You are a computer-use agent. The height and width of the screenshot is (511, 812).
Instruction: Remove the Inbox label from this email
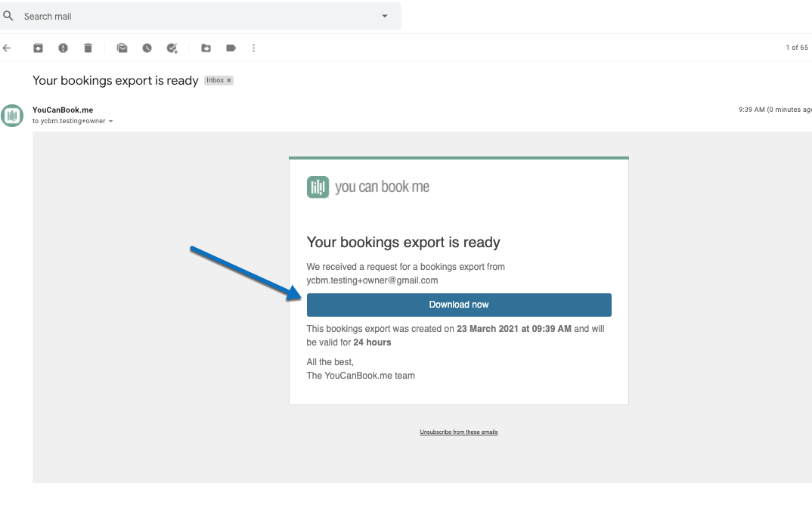pyautogui.click(x=228, y=79)
